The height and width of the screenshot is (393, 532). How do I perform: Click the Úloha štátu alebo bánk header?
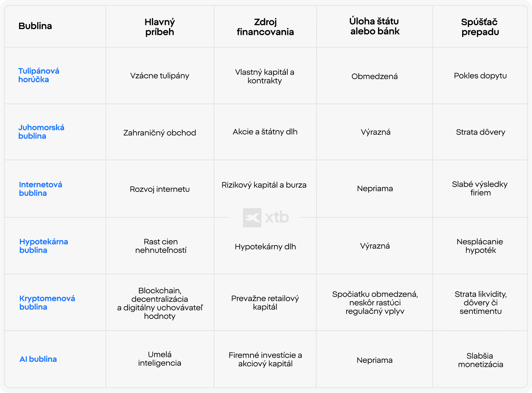(x=375, y=26)
